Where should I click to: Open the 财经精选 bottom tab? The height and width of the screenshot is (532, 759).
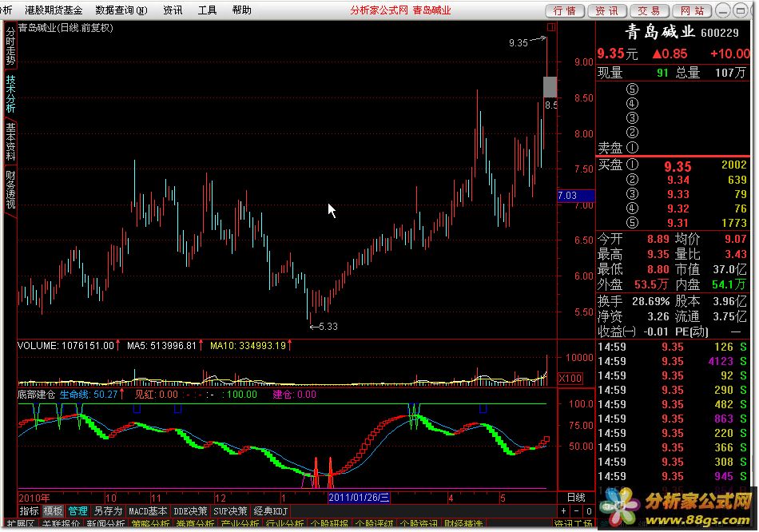pos(463,524)
